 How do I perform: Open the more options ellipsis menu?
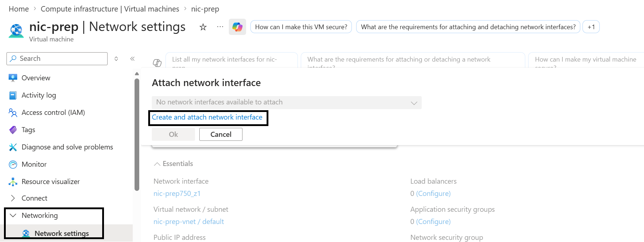pos(220,27)
